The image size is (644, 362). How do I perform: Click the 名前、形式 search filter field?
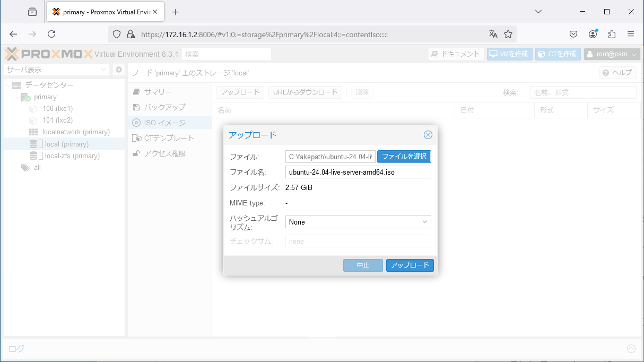tap(584, 92)
